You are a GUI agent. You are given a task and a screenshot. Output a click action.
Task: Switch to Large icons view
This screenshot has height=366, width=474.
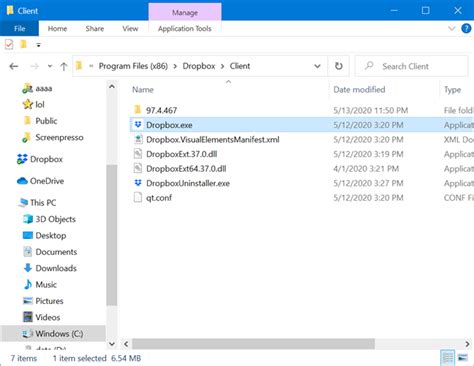tap(463, 358)
